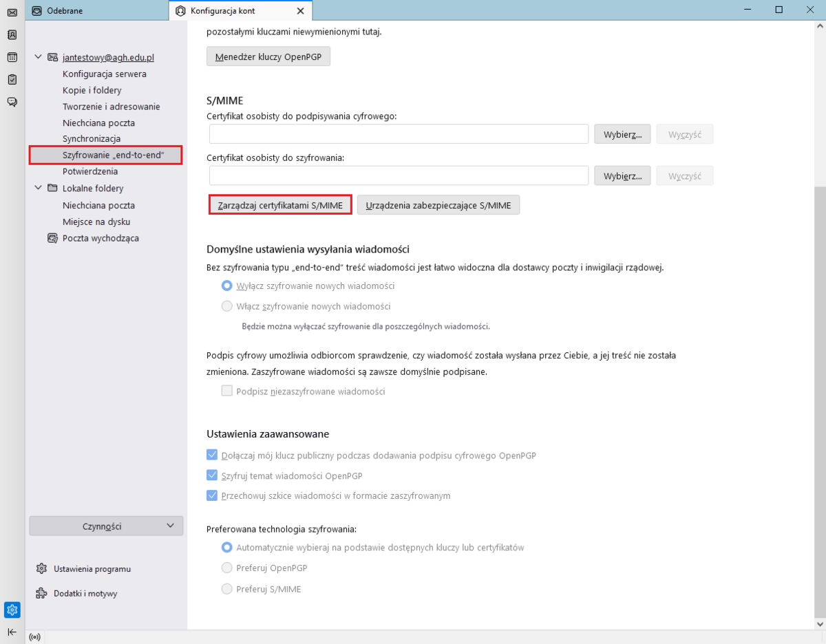Open the Calendar icon in sidebar

pos(12,57)
